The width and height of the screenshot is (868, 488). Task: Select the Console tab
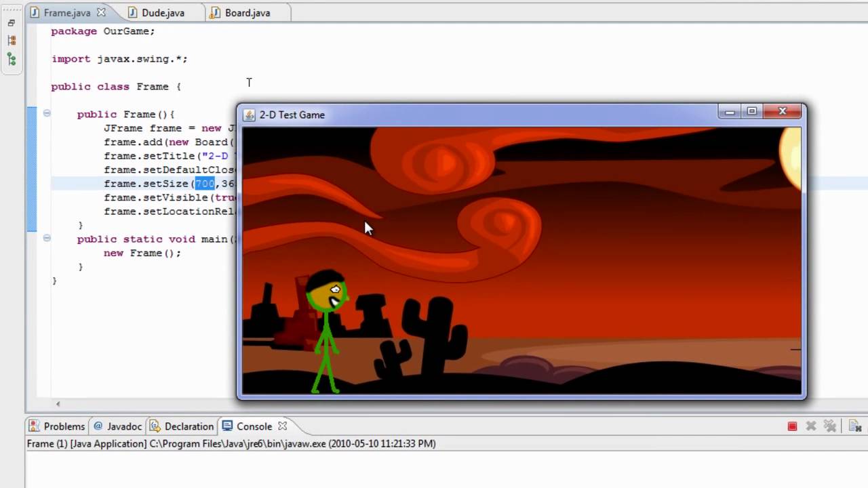248,426
